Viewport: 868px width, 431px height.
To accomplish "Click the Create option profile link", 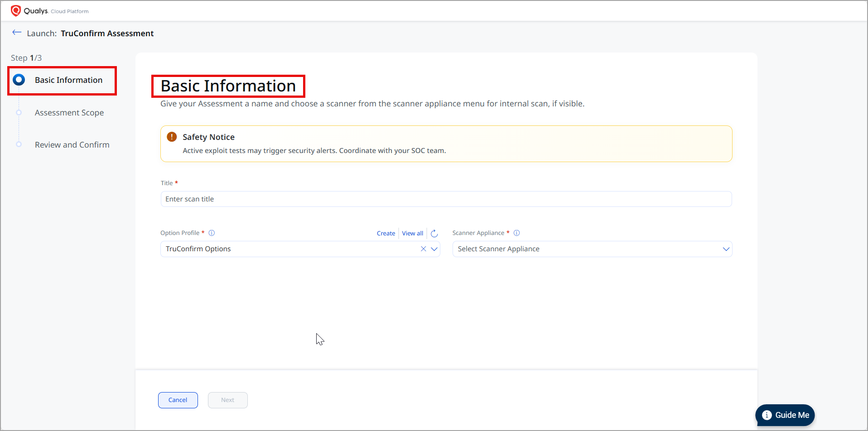I will pyautogui.click(x=386, y=234).
